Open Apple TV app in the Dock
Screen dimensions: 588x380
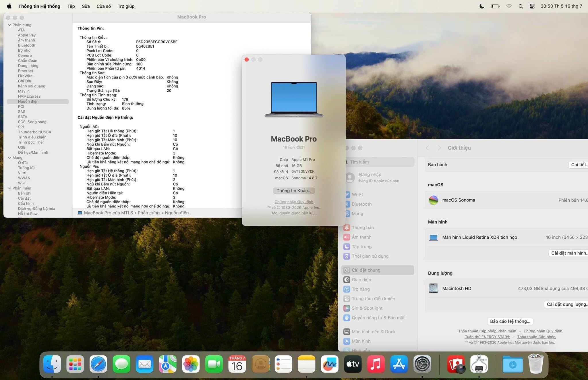pyautogui.click(x=353, y=364)
